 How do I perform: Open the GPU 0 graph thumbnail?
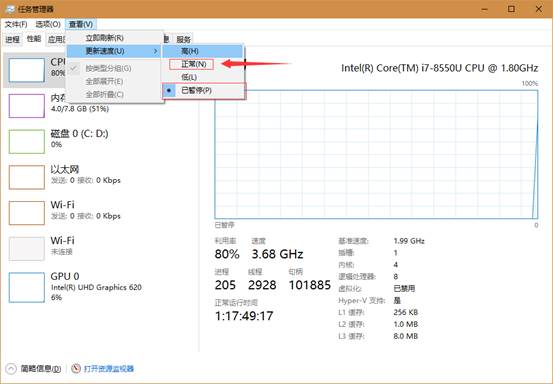(27, 287)
